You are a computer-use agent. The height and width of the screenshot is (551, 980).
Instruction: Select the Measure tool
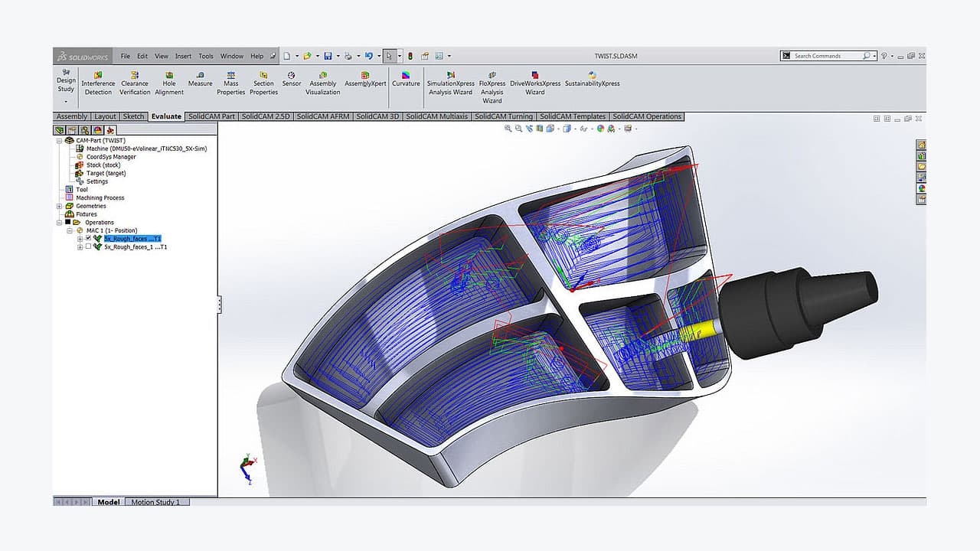[200, 79]
